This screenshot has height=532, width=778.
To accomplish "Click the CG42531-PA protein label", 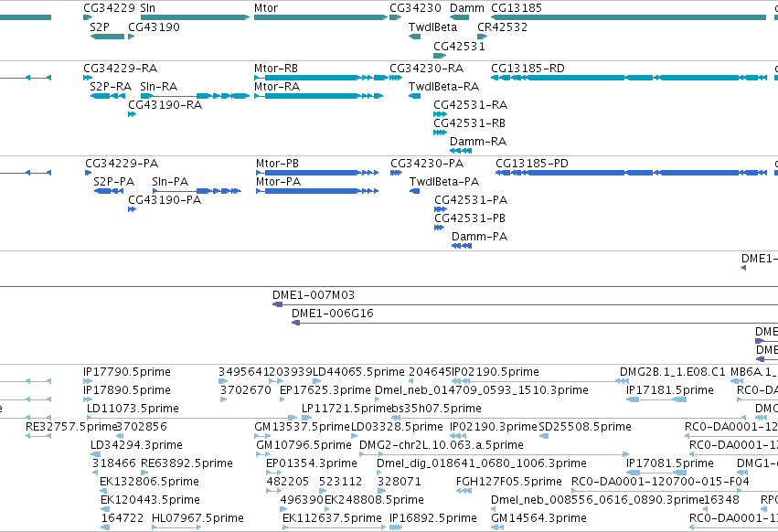I will (471, 200).
